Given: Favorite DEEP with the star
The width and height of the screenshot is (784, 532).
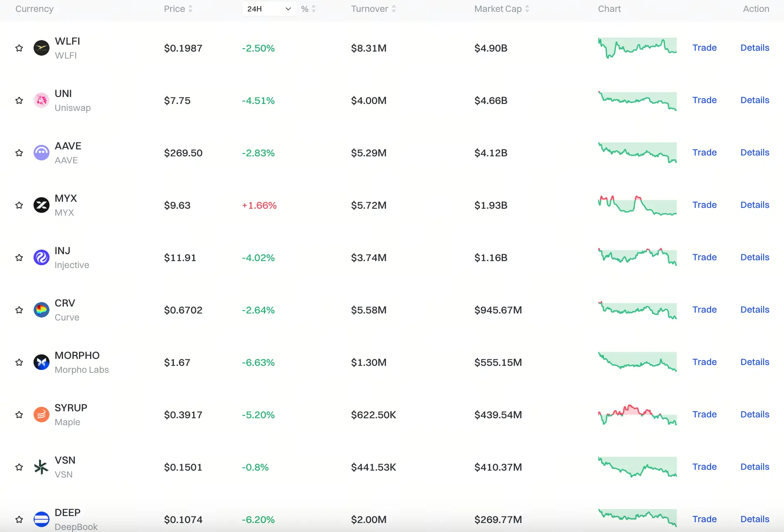Looking at the screenshot, I should (x=19, y=520).
